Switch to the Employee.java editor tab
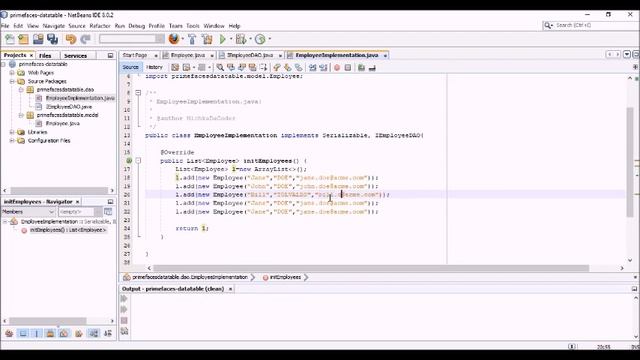 (188, 55)
